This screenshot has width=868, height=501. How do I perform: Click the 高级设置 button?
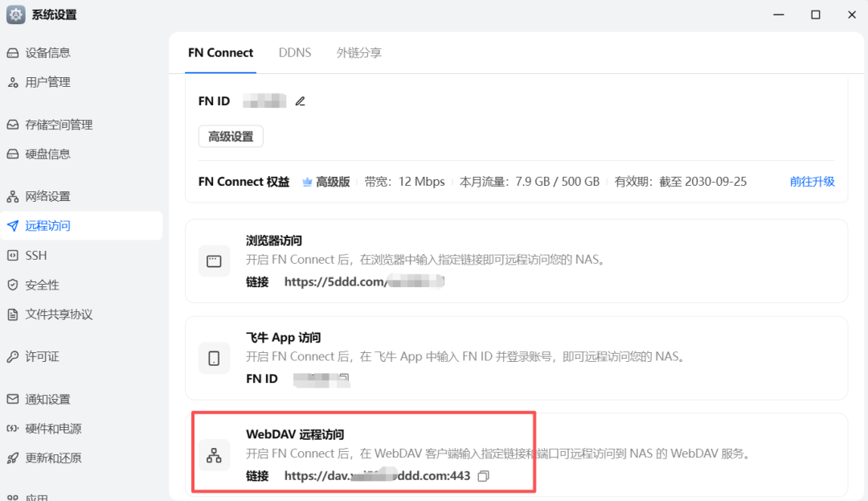(x=231, y=136)
